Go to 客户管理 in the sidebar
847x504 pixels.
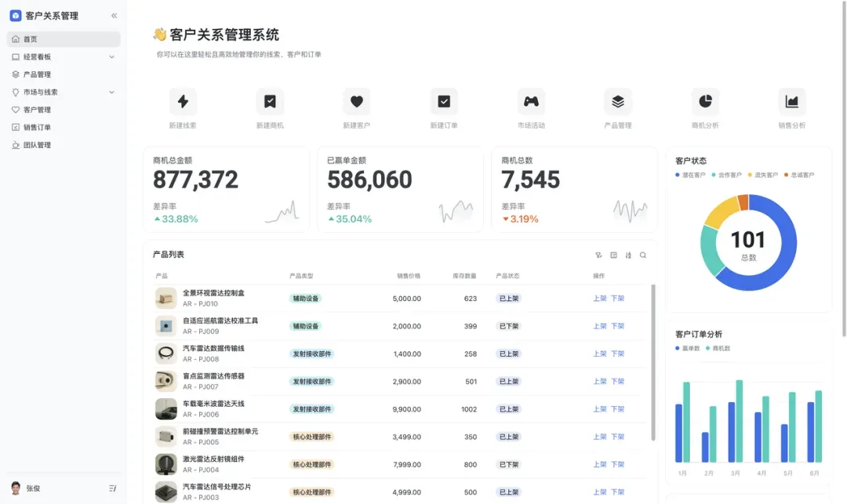pos(37,110)
